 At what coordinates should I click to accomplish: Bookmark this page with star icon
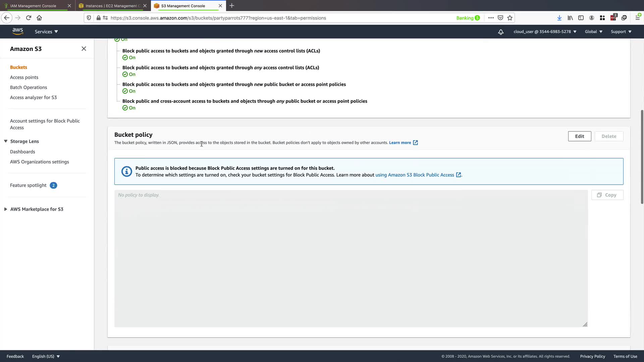pos(510,18)
